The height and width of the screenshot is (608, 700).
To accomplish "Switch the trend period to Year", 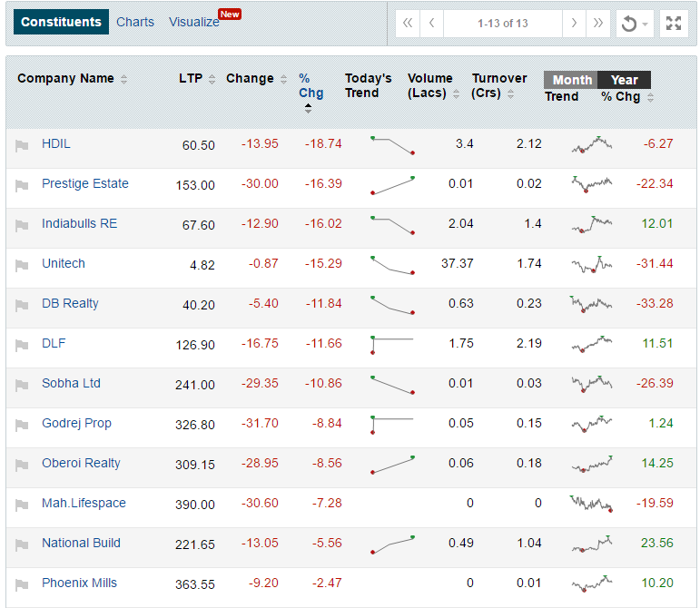I will point(624,80).
